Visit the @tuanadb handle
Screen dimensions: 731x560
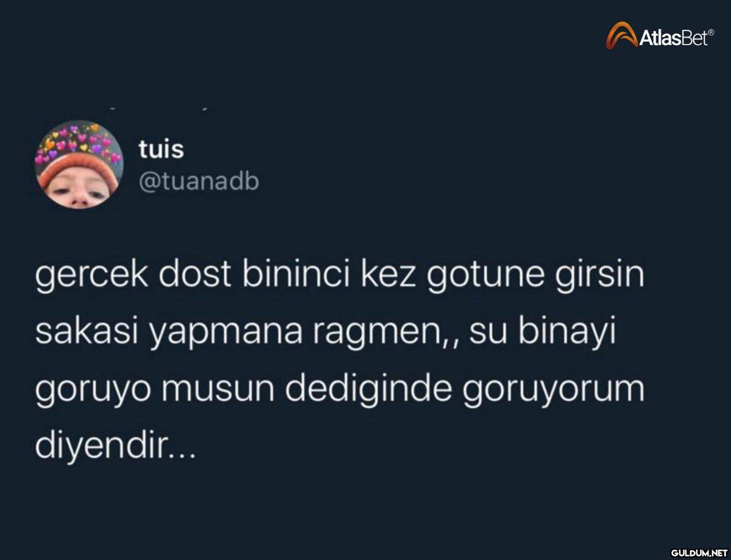pyautogui.click(x=199, y=182)
